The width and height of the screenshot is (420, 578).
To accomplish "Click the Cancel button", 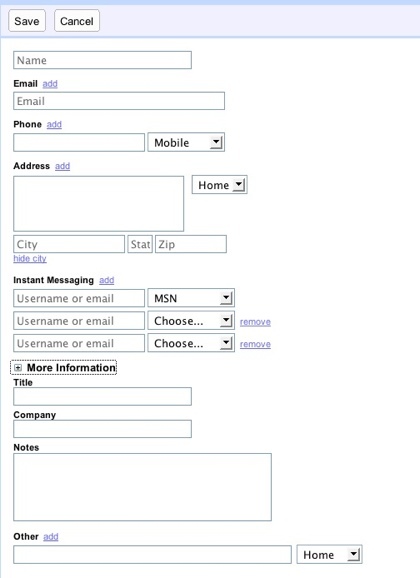I will [77, 21].
